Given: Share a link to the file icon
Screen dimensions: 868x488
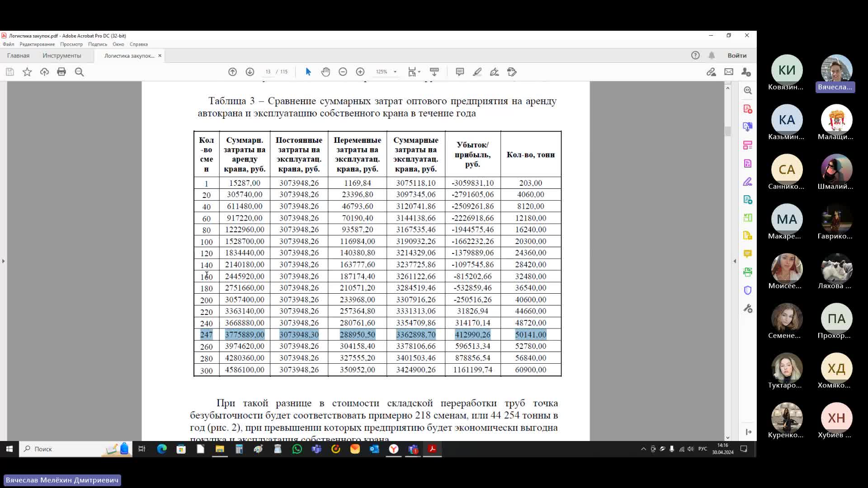Looking at the screenshot, I should pyautogui.click(x=711, y=72).
